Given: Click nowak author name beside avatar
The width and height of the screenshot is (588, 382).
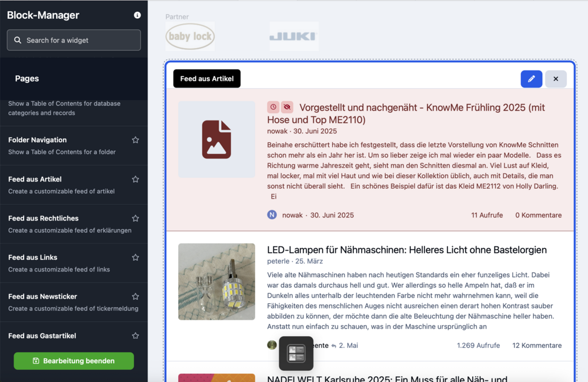Looking at the screenshot, I should (x=292, y=215).
